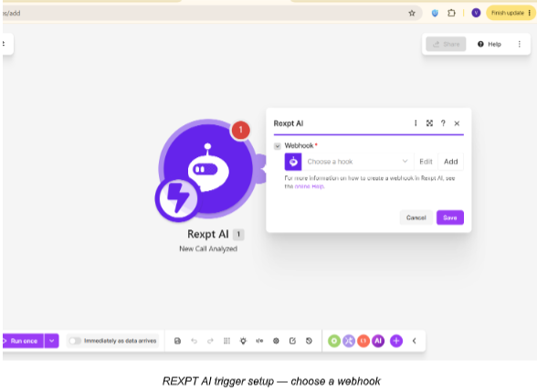
Task: Click the auto-align icon in toolbar
Action: pos(226,341)
